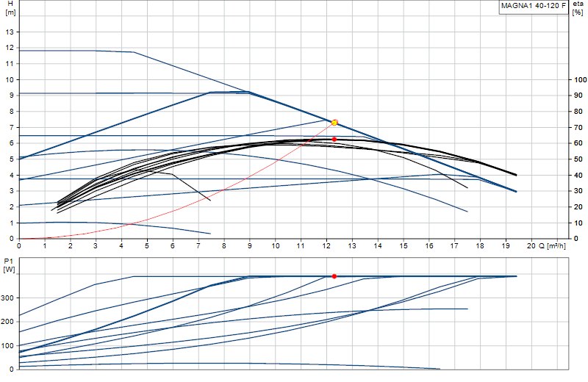Select the yellow duty point marker on the pump curve

click(x=334, y=123)
